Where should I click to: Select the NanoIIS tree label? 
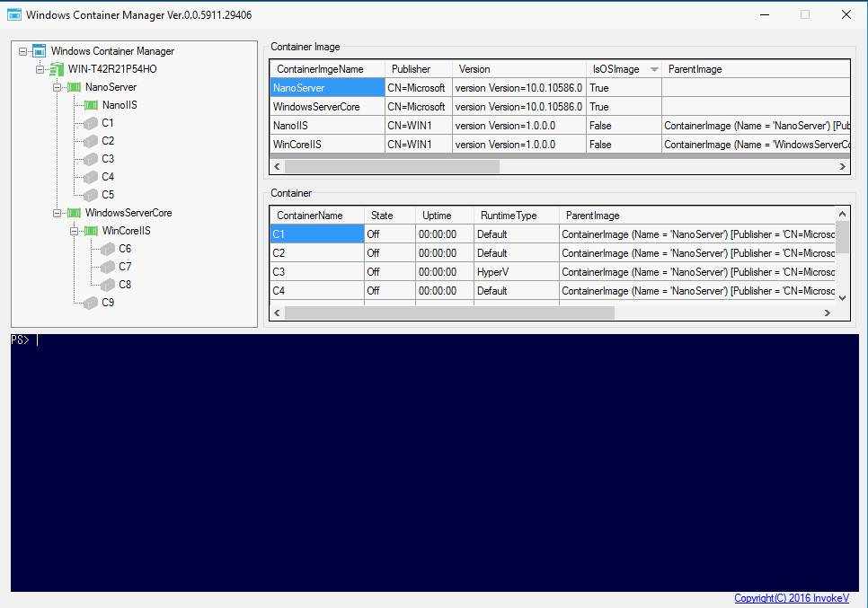(120, 105)
